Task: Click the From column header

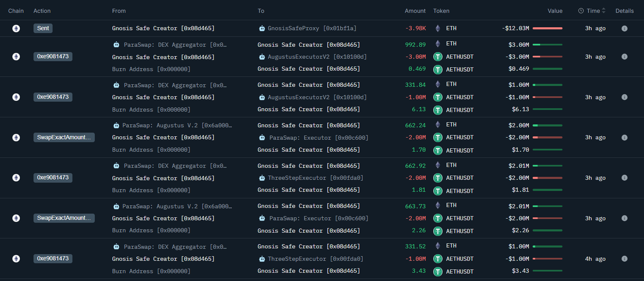Action: click(x=119, y=11)
